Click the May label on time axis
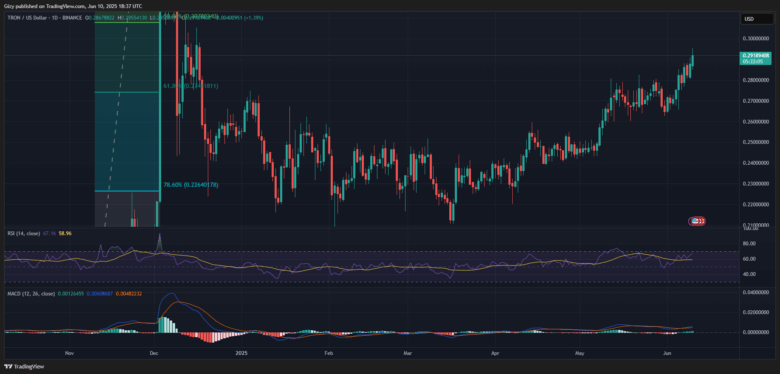 click(x=580, y=353)
